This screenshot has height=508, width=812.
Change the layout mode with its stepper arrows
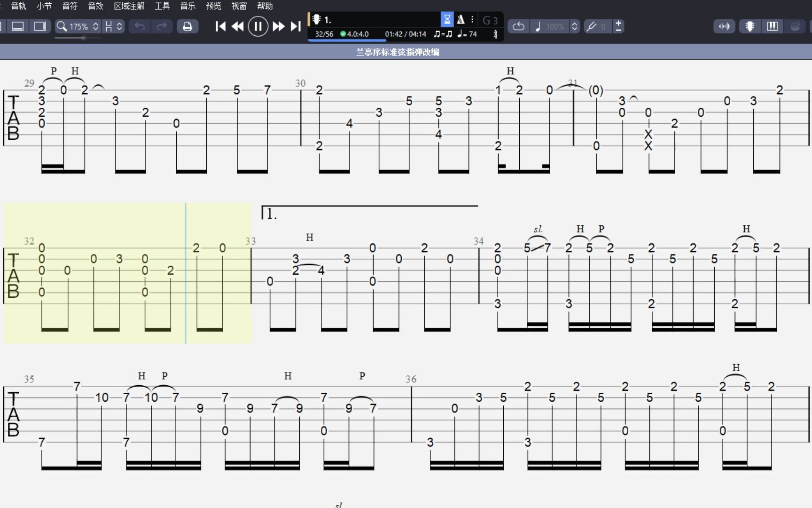[119, 26]
